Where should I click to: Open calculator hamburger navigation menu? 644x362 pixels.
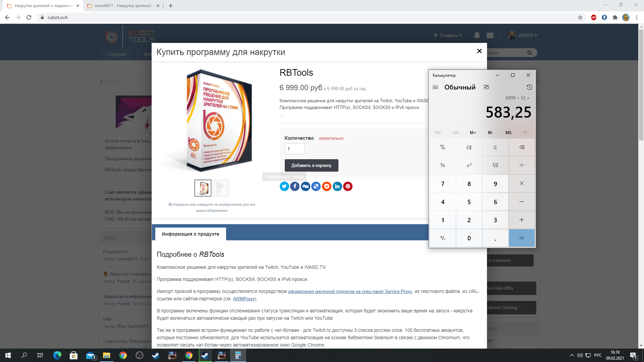point(435,87)
